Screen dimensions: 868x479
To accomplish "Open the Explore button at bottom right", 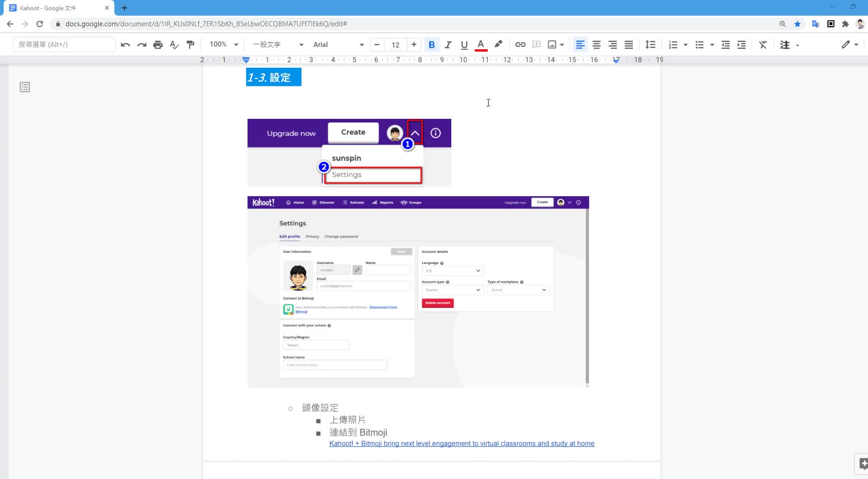I will [x=863, y=464].
